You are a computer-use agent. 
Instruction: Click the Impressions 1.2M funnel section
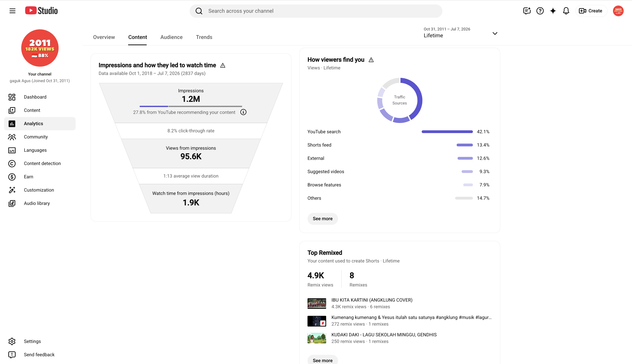pyautogui.click(x=191, y=103)
